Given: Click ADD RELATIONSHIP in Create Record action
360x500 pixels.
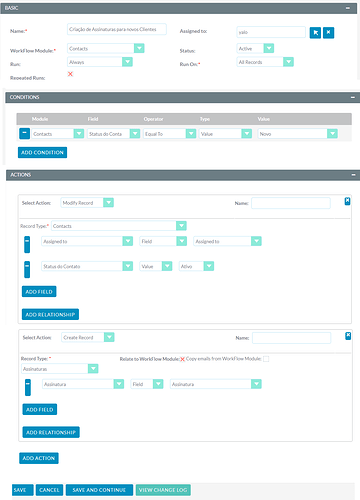Looking at the screenshot, I should click(51, 432).
